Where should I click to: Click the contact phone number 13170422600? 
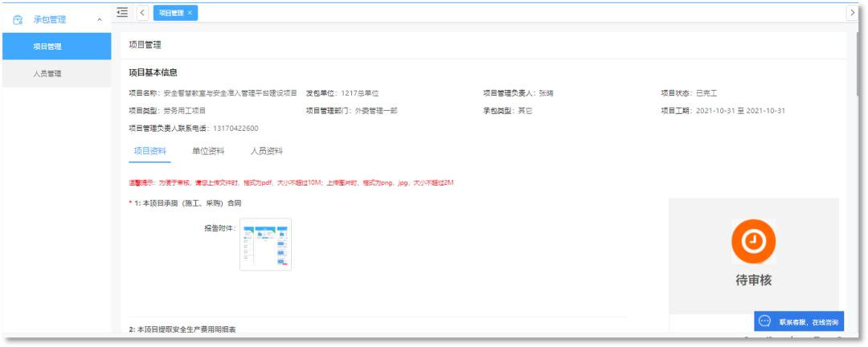(235, 129)
